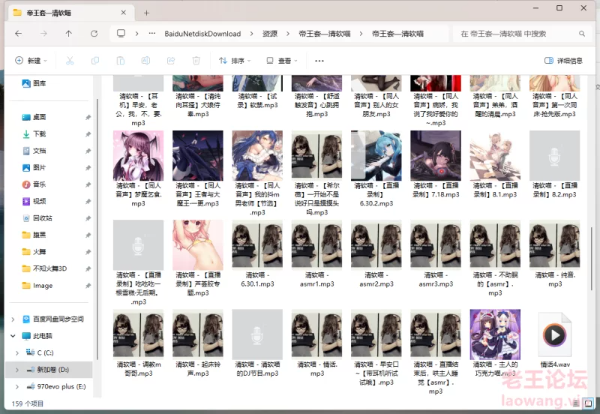The height and width of the screenshot is (414, 600).
Task: Click the search magnifier icon
Action: (582, 34)
